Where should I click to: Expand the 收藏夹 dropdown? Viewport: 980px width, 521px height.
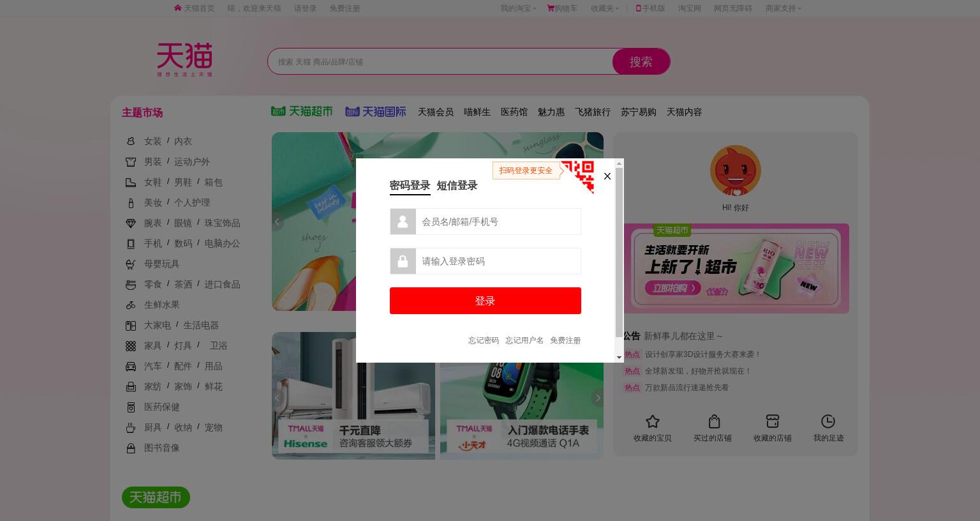pos(604,8)
